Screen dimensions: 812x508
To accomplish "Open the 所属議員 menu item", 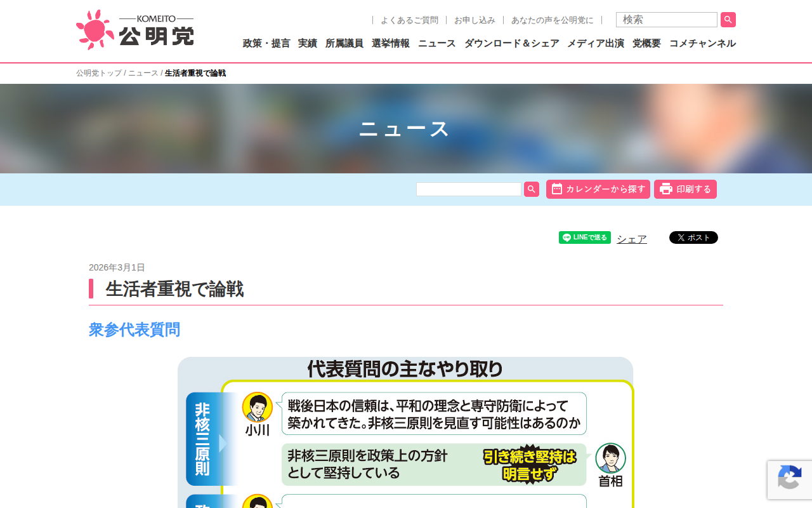I will click(344, 43).
